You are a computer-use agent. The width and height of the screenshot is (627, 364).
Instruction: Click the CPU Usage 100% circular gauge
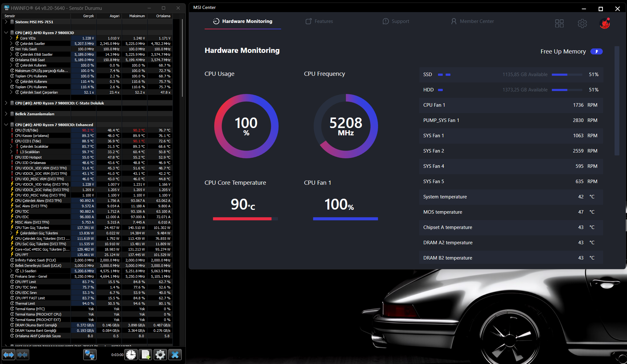(x=246, y=126)
